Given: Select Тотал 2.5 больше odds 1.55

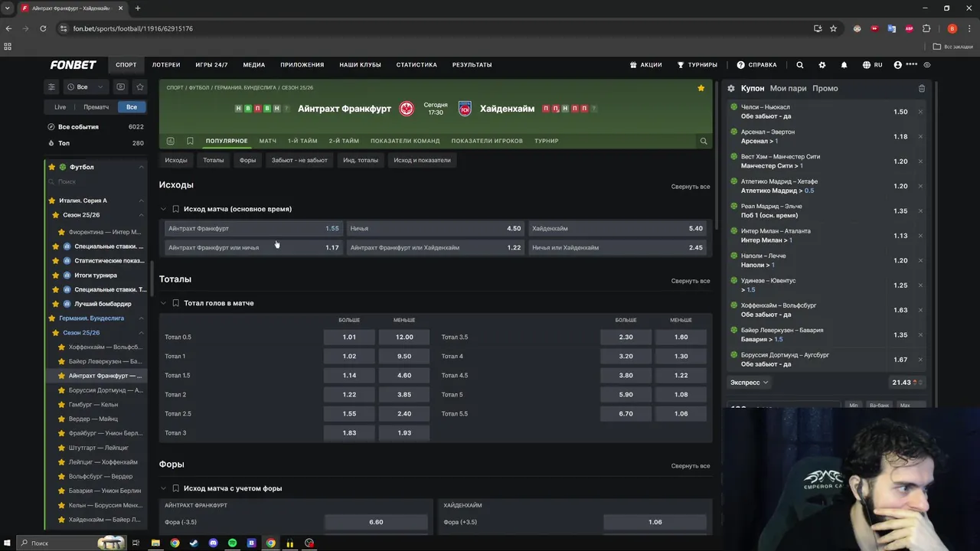Looking at the screenshot, I should coord(349,414).
